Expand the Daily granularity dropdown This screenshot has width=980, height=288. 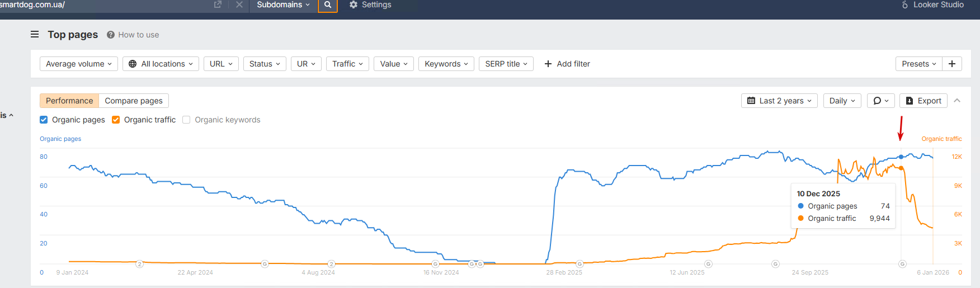842,101
